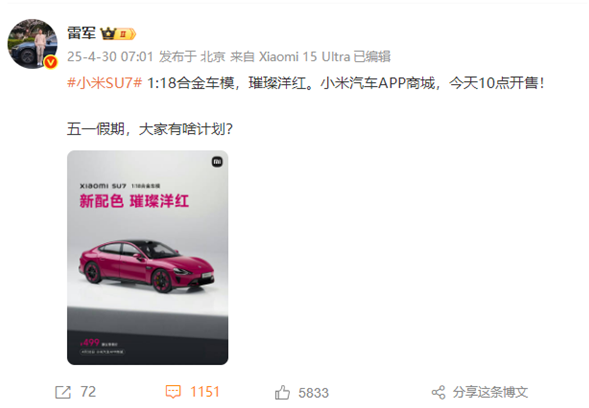
Task: Click the orange verified V badge
Action: point(51,62)
